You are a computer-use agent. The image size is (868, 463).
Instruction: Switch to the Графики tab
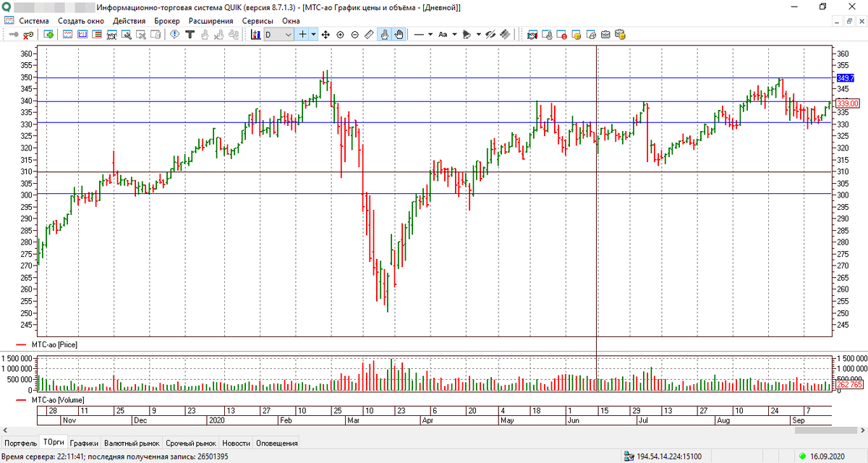84,443
